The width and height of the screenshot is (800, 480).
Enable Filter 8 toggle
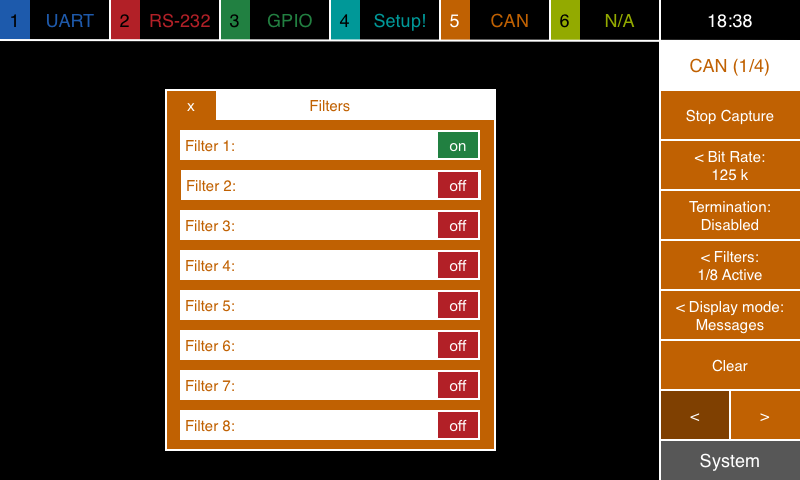pos(458,425)
